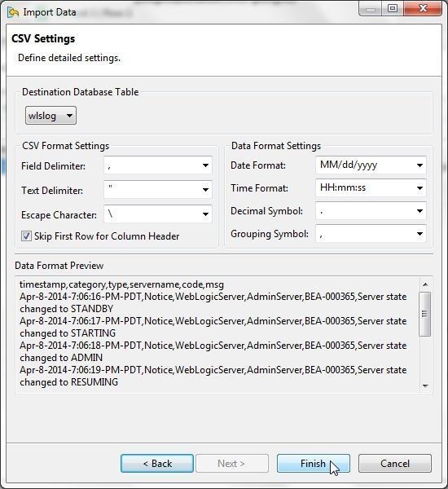Viewport: 448px width, 489px height.
Task: Click the preview scrollbar down arrow
Action: (x=425, y=386)
